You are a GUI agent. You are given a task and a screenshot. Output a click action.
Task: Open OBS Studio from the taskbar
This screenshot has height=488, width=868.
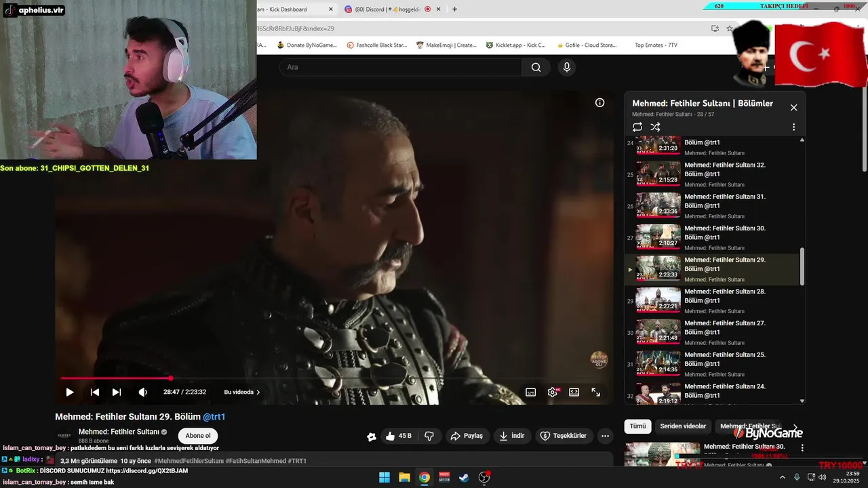(x=484, y=477)
